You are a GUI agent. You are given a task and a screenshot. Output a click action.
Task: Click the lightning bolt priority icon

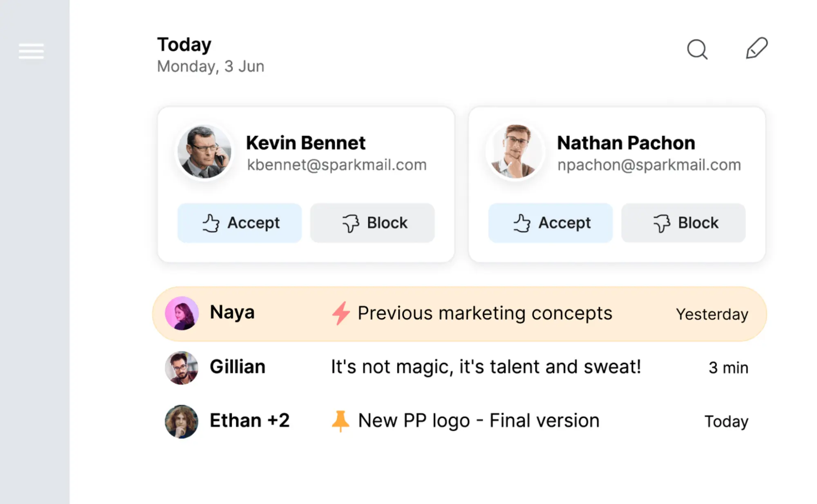[x=340, y=313]
